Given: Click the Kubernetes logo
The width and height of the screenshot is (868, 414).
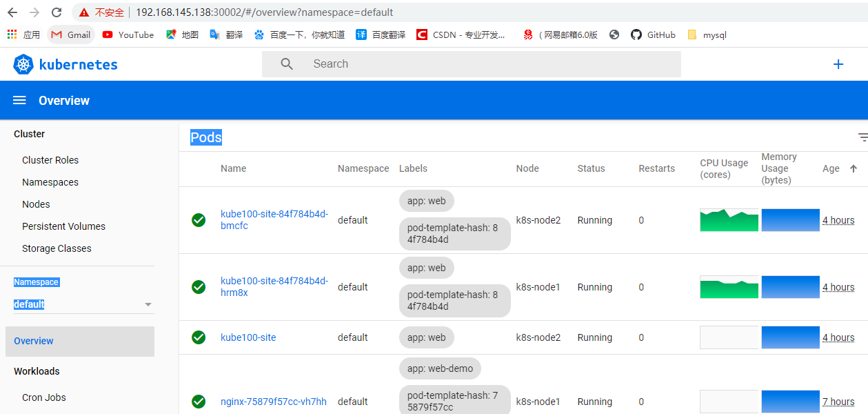Looking at the screenshot, I should 23,64.
